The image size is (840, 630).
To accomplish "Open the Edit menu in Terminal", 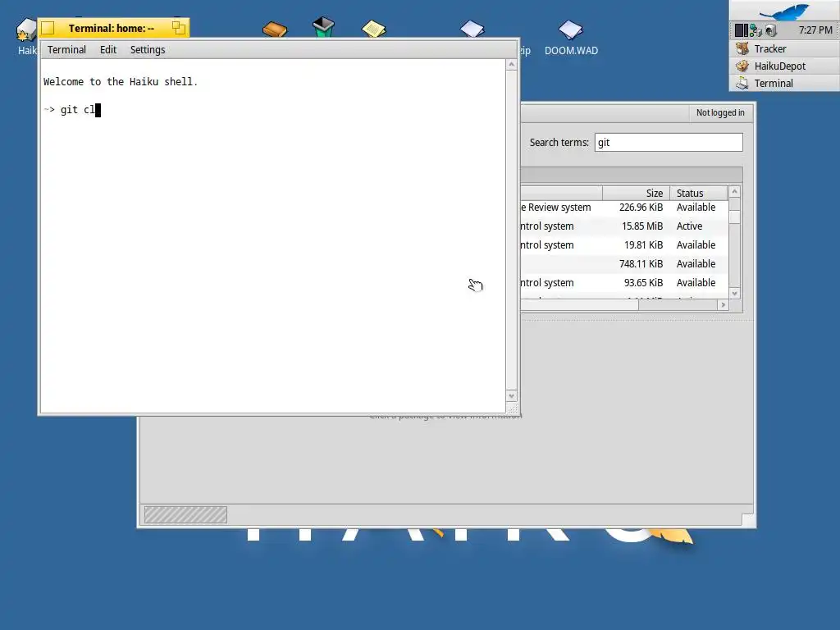I will [x=107, y=50].
